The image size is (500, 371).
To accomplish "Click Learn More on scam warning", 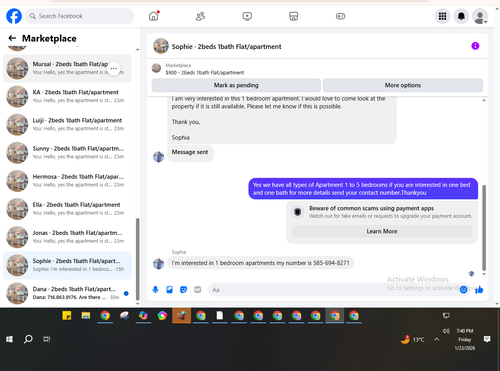I will point(382,231).
